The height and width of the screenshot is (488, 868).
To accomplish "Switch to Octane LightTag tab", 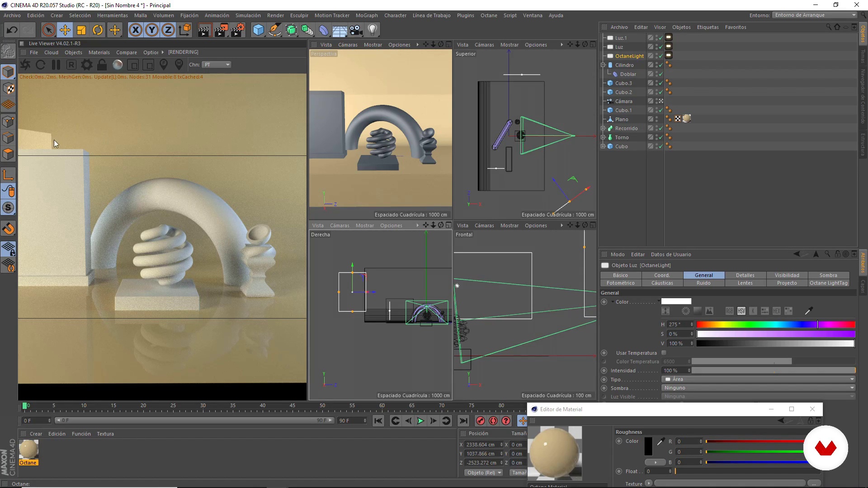I will tap(829, 283).
